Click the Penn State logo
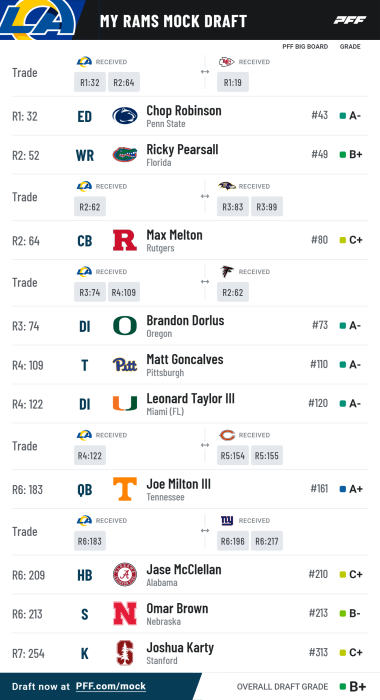 click(125, 116)
